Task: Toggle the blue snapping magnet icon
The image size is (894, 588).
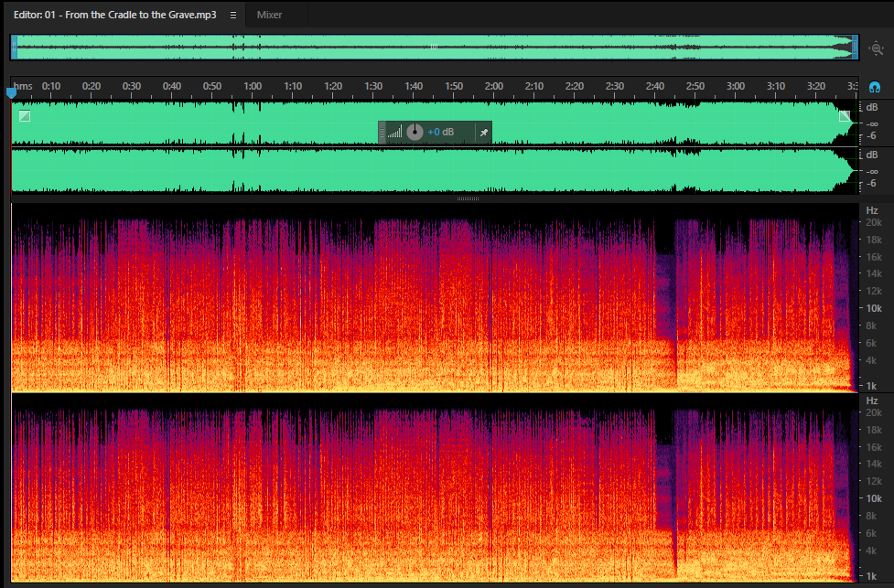Action: [875, 87]
